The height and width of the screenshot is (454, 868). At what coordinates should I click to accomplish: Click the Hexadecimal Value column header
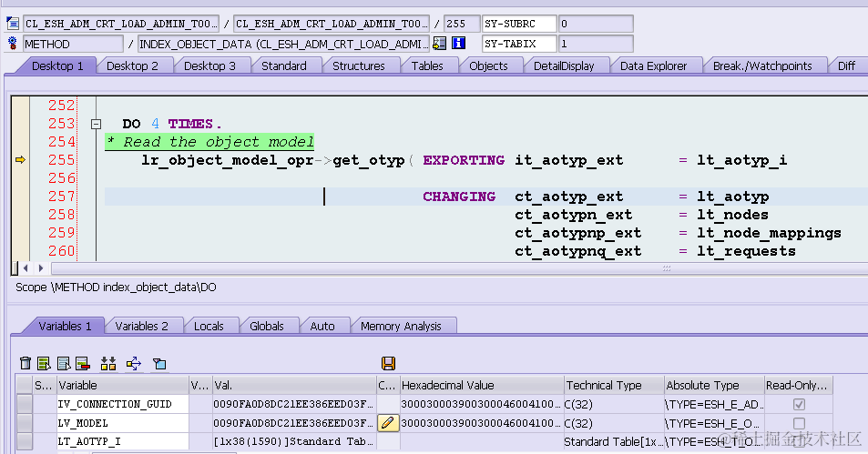click(x=481, y=386)
